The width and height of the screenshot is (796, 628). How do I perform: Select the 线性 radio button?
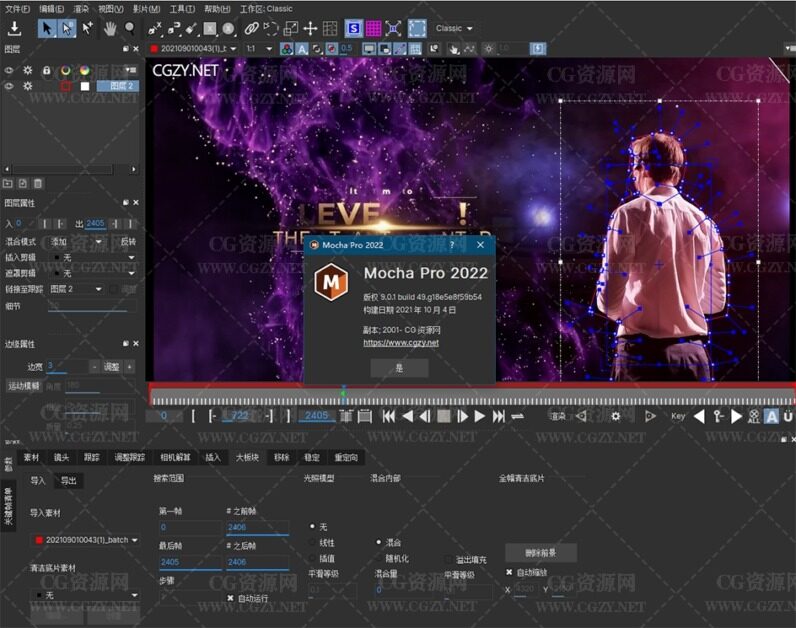(x=312, y=542)
